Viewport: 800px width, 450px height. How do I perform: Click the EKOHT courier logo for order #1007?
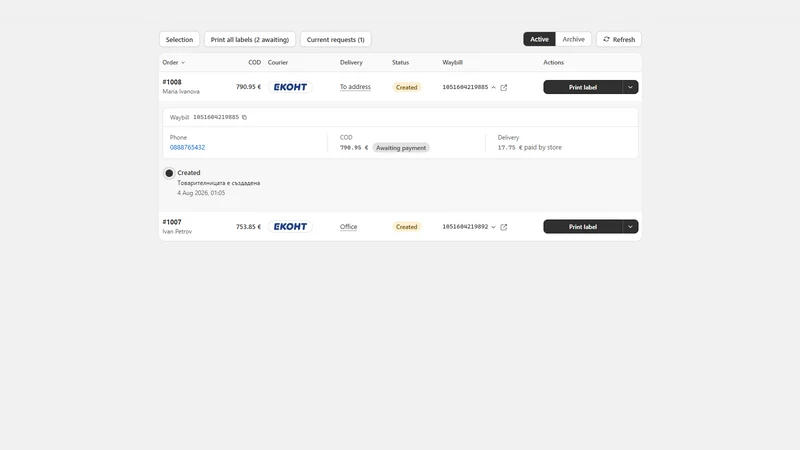[290, 227]
